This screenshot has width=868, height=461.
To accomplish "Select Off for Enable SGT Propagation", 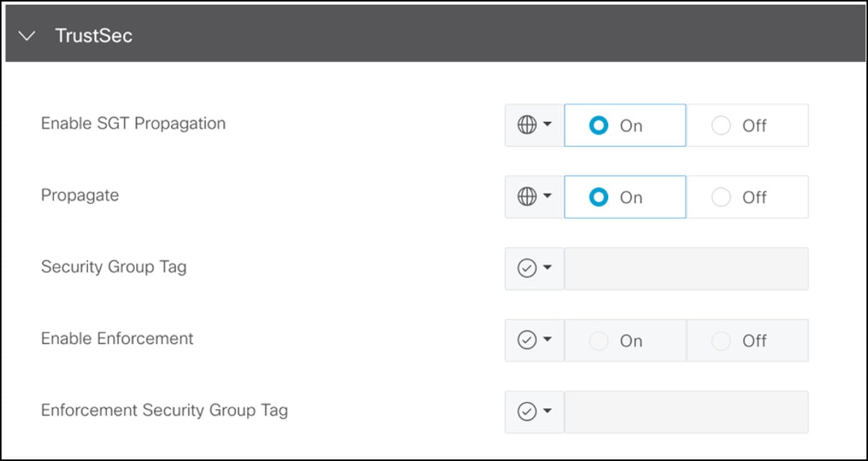I will point(747,125).
